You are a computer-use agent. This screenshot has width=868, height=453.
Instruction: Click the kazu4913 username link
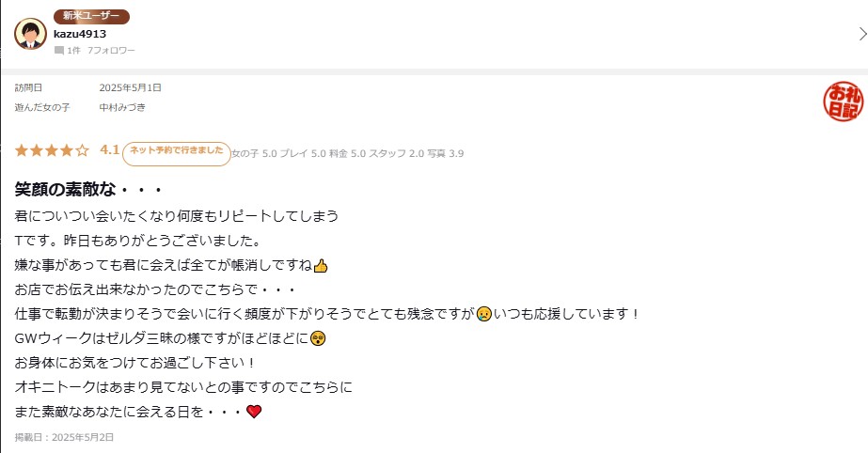tap(80, 34)
